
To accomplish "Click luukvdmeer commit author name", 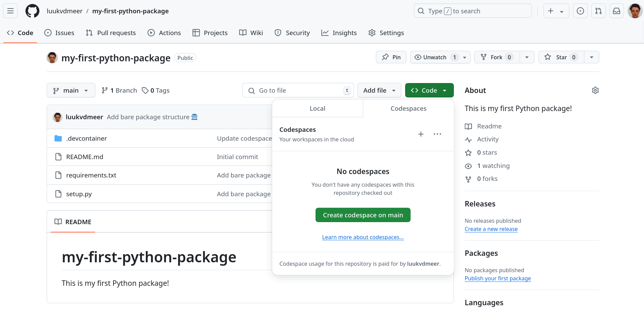I will [x=84, y=117].
